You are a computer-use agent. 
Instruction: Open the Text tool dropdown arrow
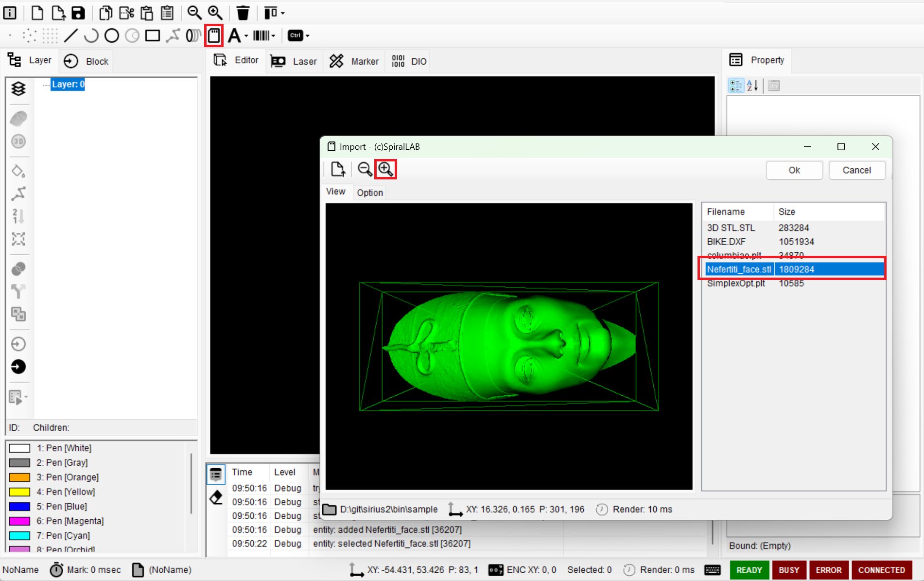click(246, 36)
